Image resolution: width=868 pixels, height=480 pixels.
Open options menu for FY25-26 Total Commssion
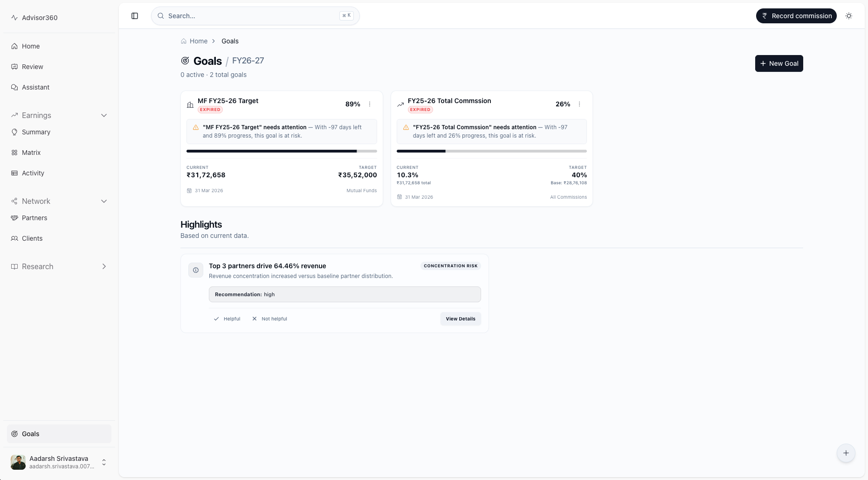[x=579, y=104]
